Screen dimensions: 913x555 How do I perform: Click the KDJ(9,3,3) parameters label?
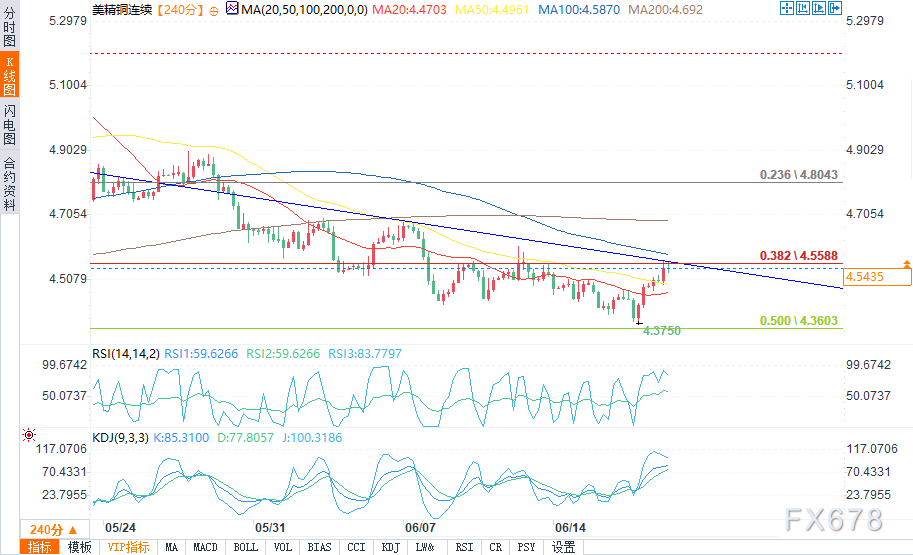click(121, 437)
